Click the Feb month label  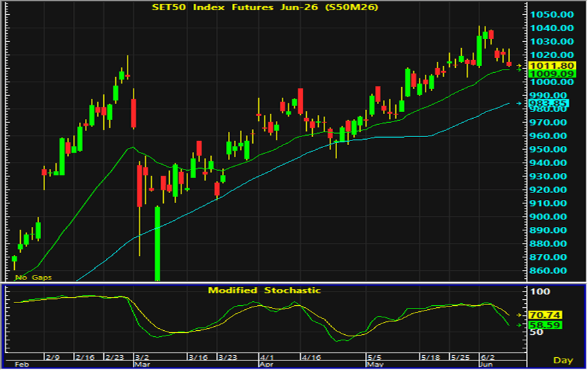[22, 365]
